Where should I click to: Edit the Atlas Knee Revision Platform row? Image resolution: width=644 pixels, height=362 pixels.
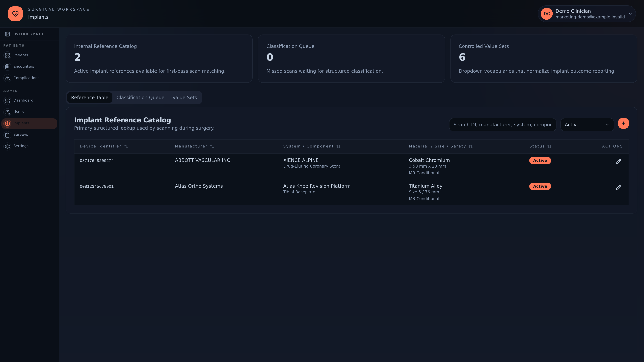[x=619, y=187]
